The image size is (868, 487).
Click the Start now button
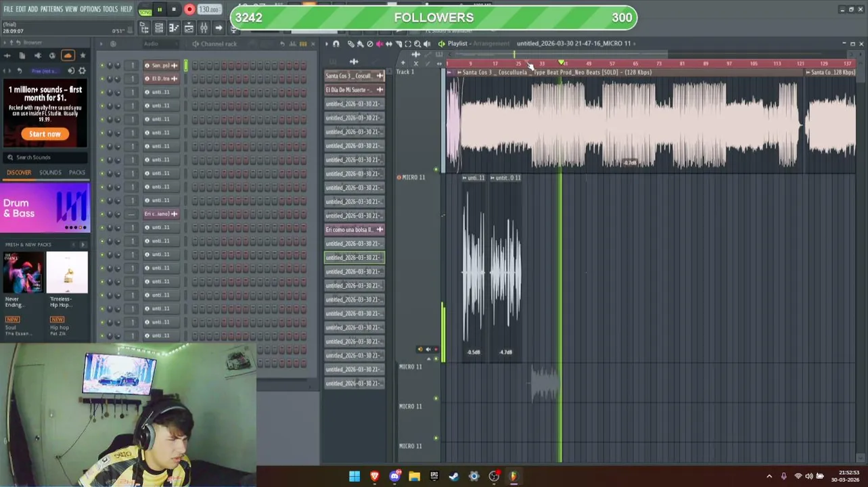point(45,134)
